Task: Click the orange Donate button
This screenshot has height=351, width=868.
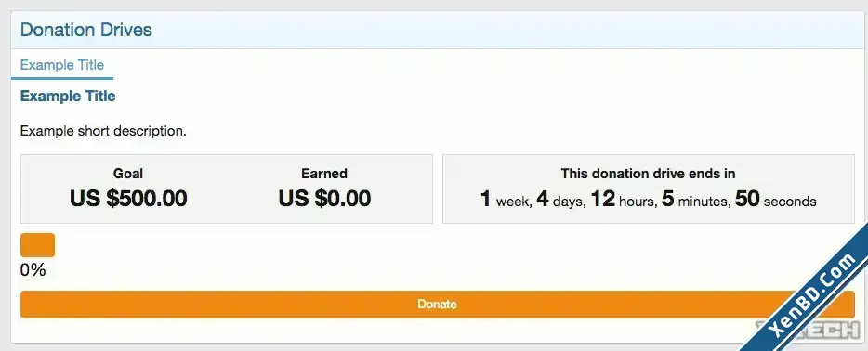Action: point(438,305)
